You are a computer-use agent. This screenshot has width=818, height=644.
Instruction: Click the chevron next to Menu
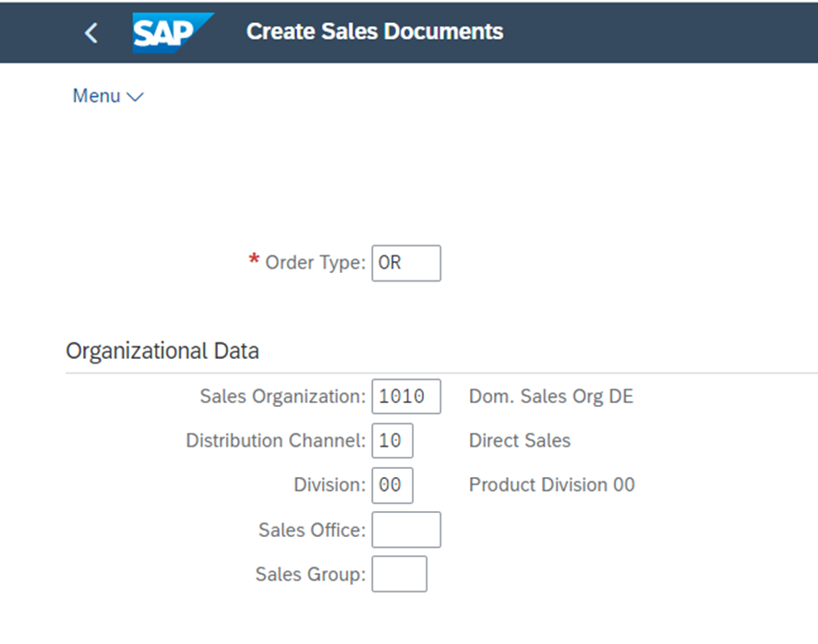point(135,97)
